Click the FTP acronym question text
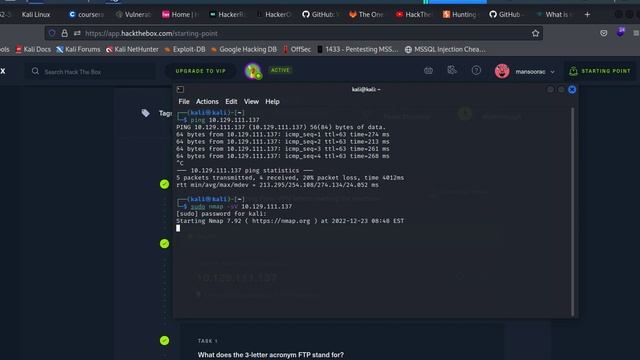This screenshot has width=640, height=360. 271,355
